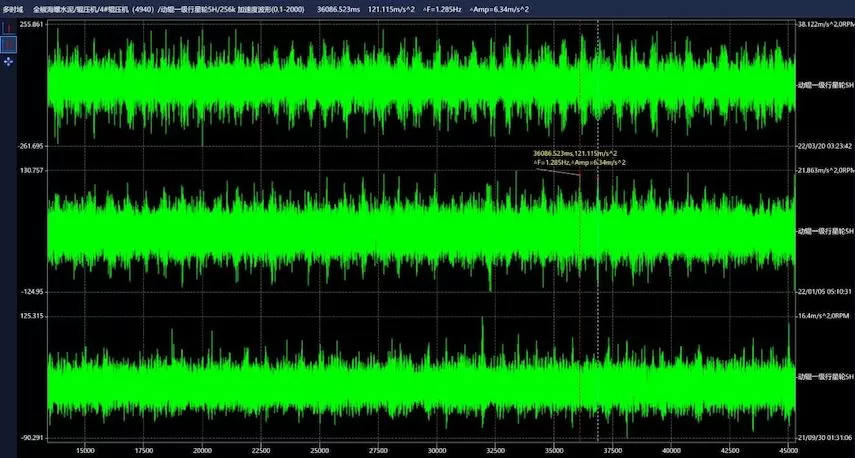This screenshot has width=855, height=458.
Task: Click the 多时域 tab title
Action: [13, 8]
